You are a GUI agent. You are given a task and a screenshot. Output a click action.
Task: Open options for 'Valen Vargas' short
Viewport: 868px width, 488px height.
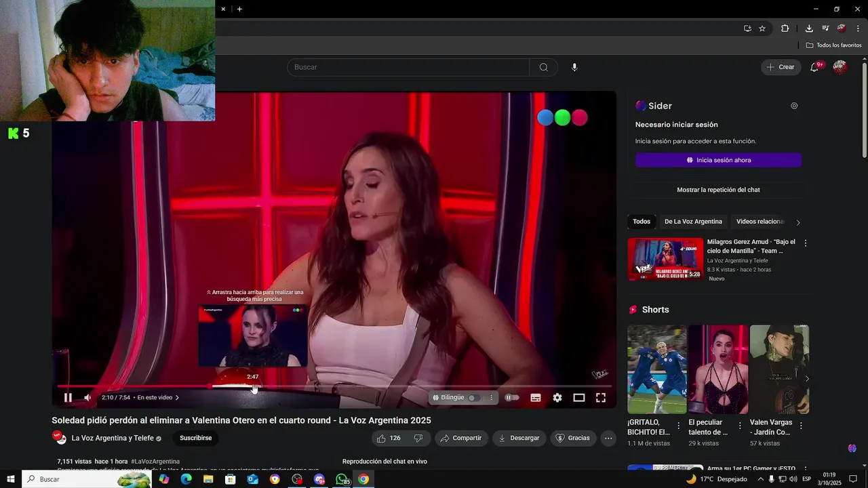tap(801, 426)
